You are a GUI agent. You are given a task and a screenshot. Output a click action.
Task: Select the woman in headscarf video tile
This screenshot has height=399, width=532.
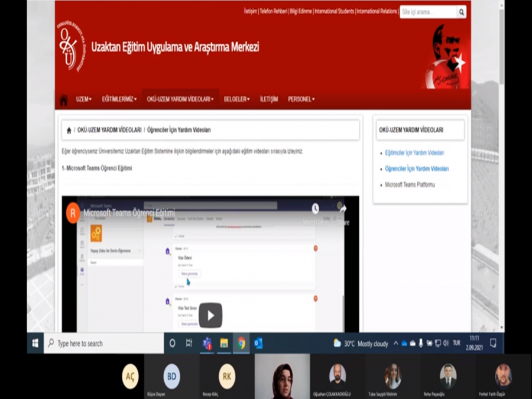283,377
